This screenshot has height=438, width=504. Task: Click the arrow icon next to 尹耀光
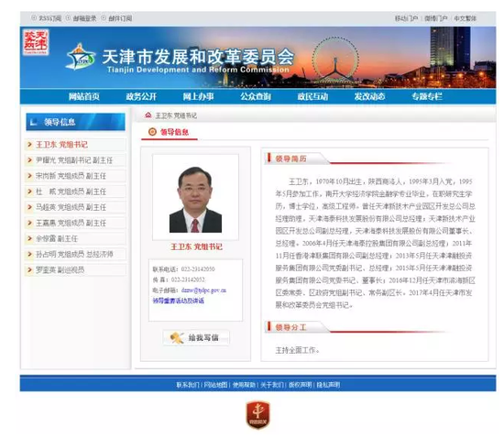(x=29, y=160)
